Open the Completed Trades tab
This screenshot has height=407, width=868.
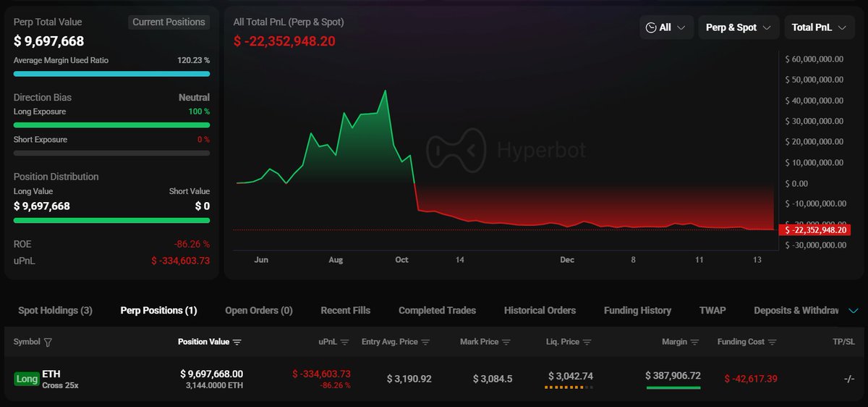coord(437,311)
